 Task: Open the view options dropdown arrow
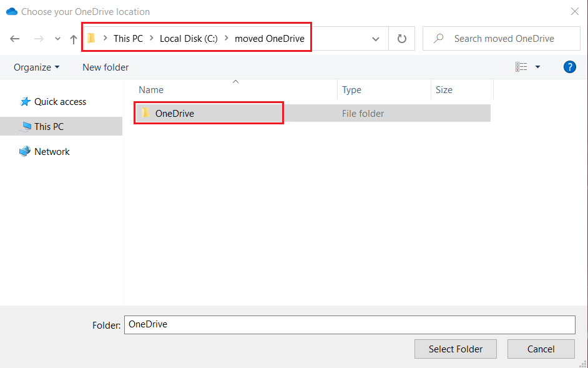(x=537, y=67)
